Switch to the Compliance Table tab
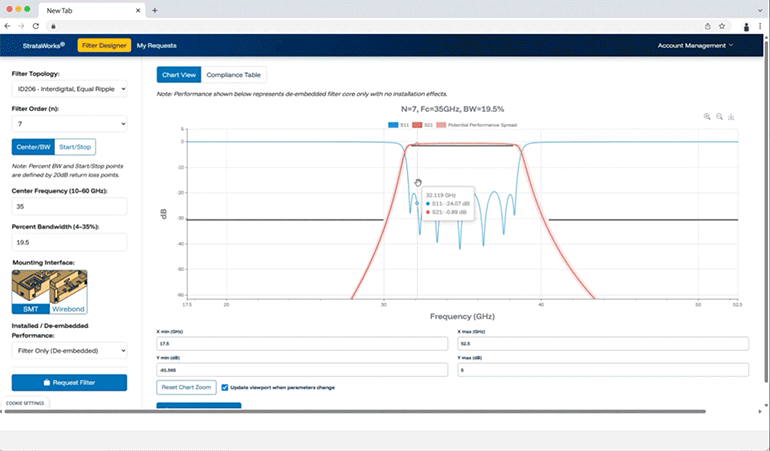770x451 pixels. pos(234,75)
